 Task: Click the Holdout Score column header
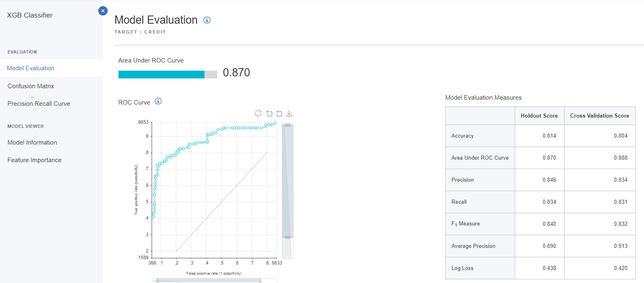coord(539,116)
